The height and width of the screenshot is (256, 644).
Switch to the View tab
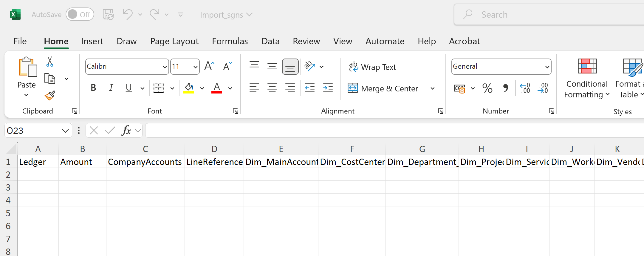pyautogui.click(x=343, y=41)
